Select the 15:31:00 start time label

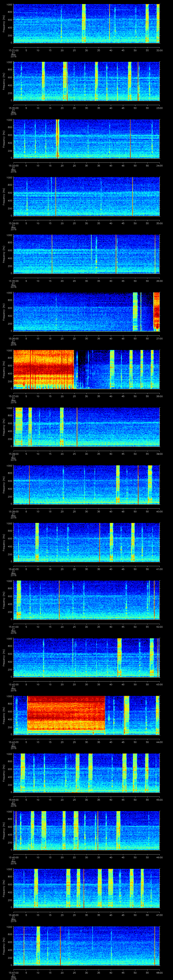[x=13, y=50]
